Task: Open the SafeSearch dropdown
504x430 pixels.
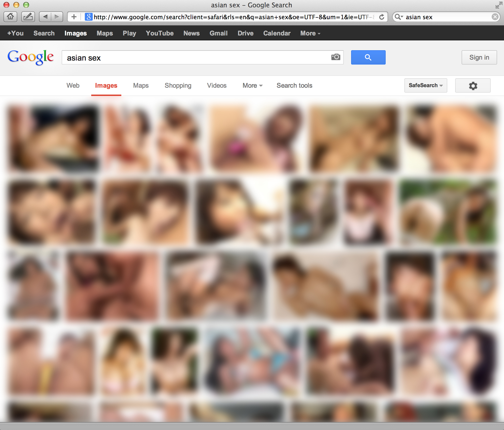Action: coord(425,85)
